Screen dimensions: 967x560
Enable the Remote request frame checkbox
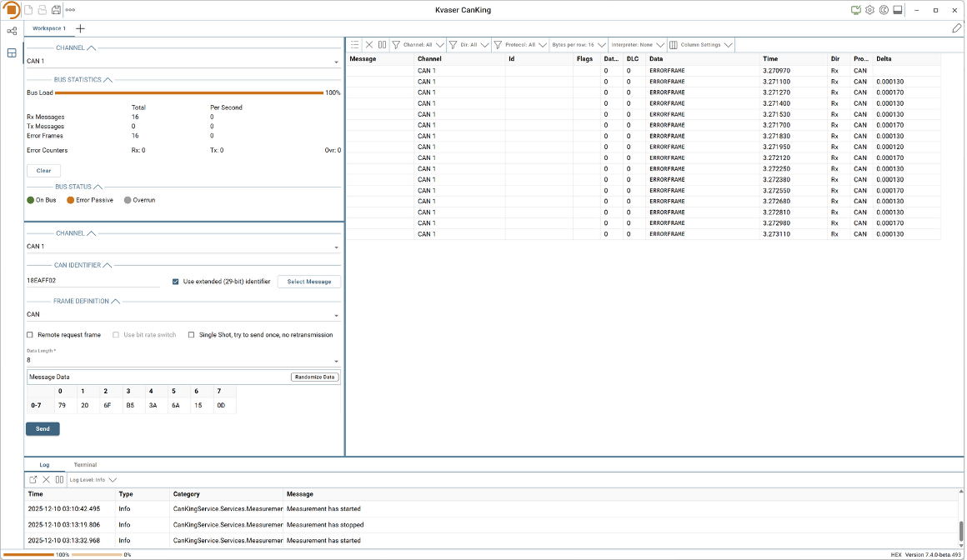tap(31, 335)
